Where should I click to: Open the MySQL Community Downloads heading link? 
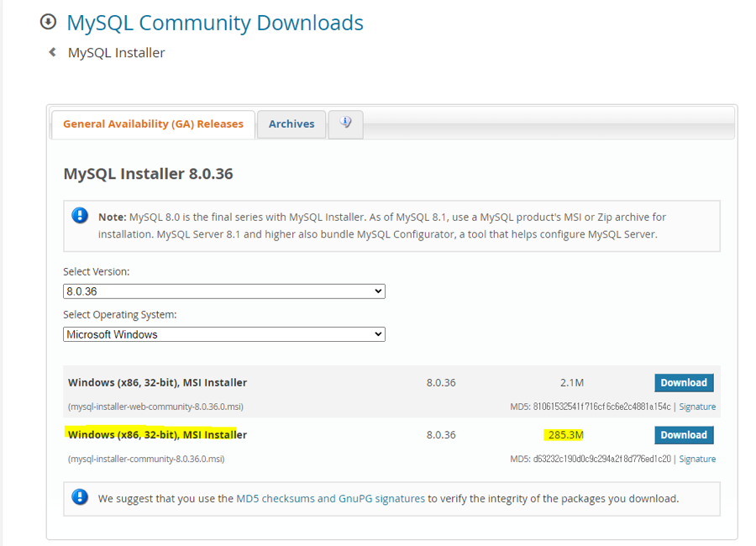tap(215, 23)
